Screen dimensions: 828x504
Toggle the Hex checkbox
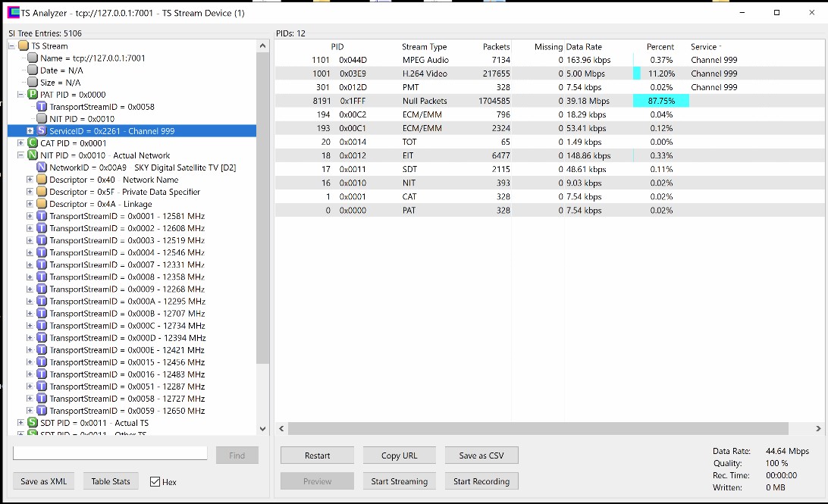click(155, 481)
